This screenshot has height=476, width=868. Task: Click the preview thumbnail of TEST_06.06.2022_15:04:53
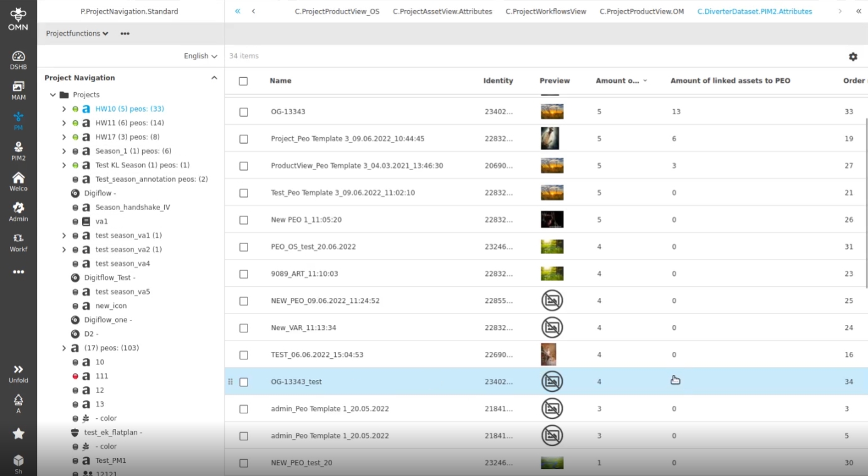(x=548, y=355)
